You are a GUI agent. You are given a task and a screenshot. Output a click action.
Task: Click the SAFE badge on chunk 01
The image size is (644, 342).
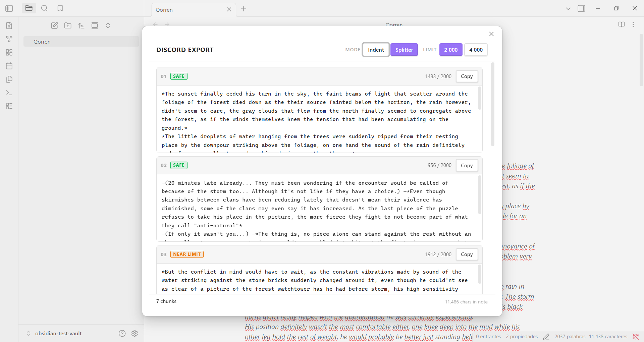179,76
